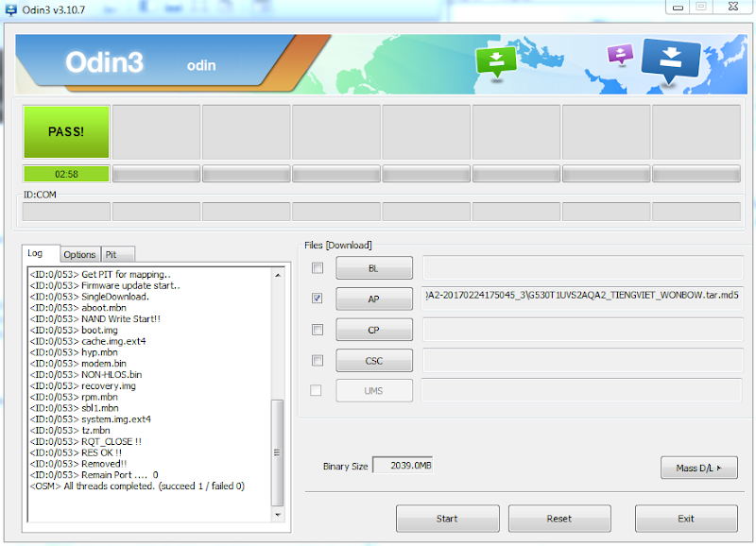Select log line 'NON-HLOS.bin'
Screen dimensions: 756x546
coord(86,374)
